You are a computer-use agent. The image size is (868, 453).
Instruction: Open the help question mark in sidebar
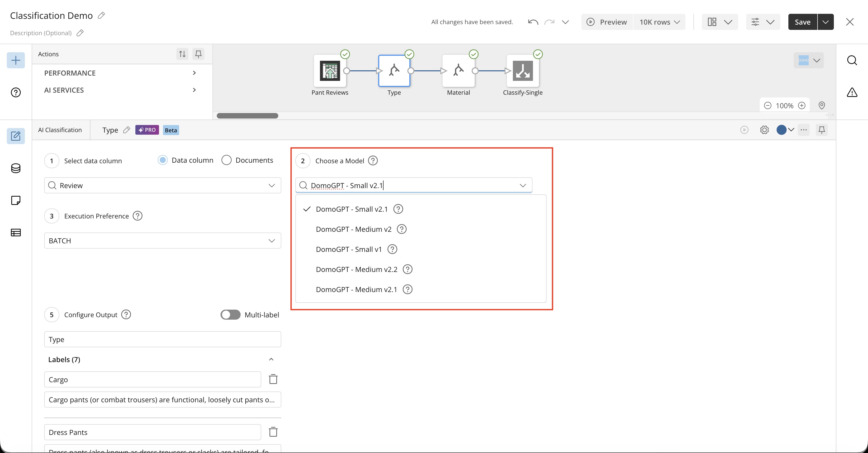click(16, 92)
